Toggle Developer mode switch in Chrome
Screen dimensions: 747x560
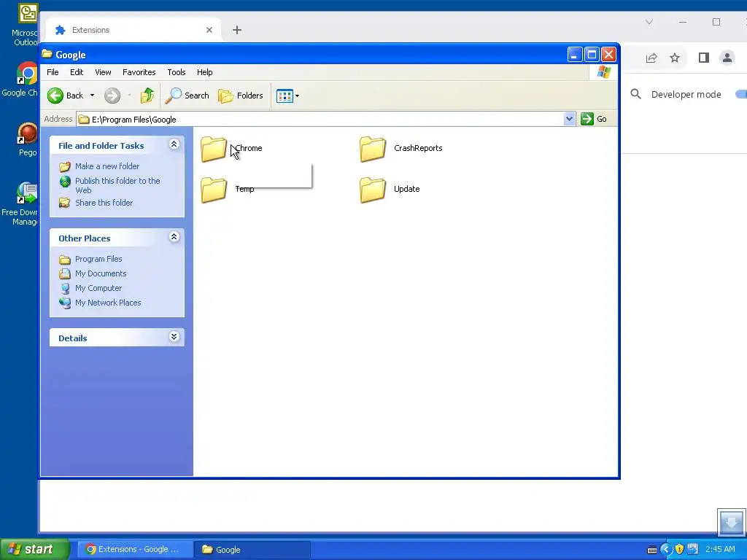point(741,94)
